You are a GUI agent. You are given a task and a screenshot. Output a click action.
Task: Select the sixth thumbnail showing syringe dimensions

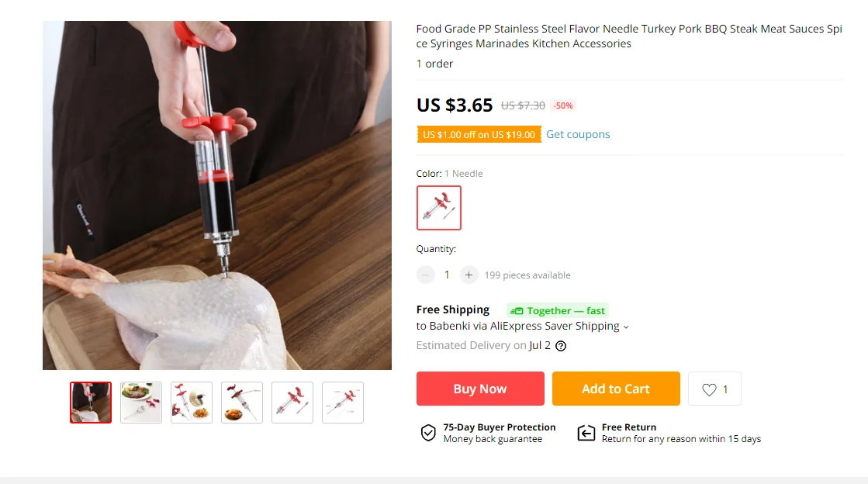(x=343, y=403)
